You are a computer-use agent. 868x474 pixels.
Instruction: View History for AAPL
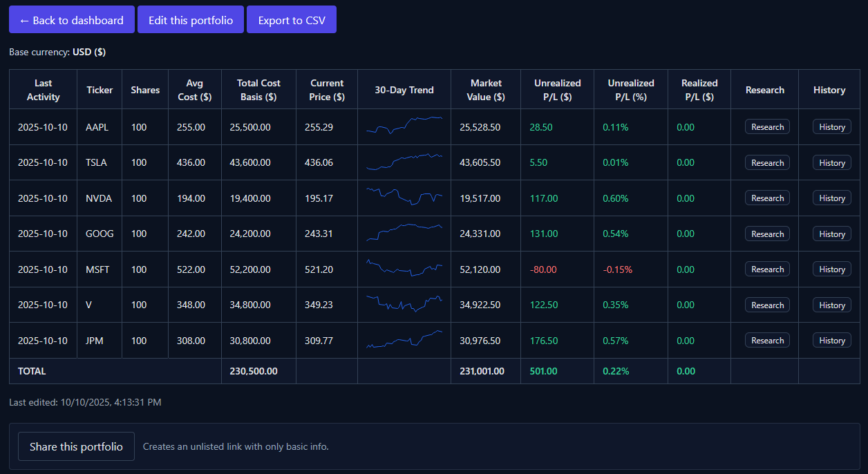pos(831,126)
